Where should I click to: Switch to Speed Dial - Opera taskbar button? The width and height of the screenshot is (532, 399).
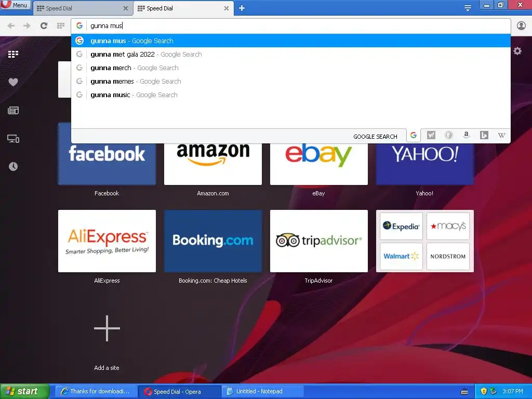[x=179, y=391]
